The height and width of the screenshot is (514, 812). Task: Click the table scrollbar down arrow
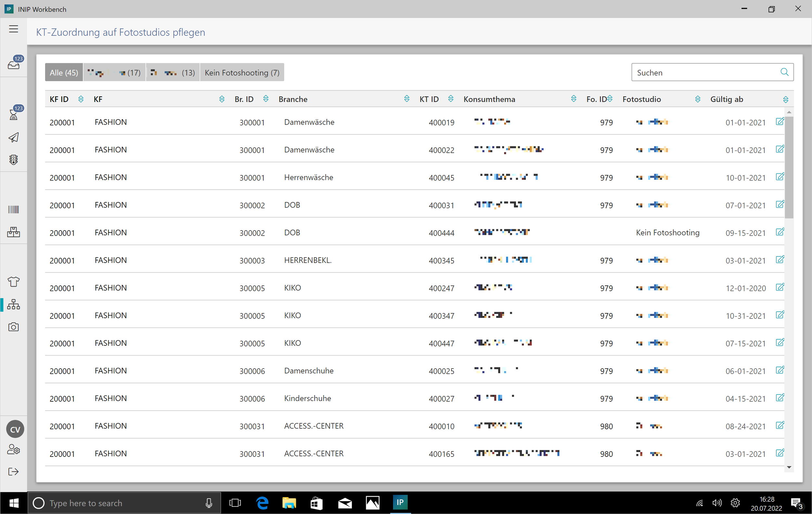point(789,467)
